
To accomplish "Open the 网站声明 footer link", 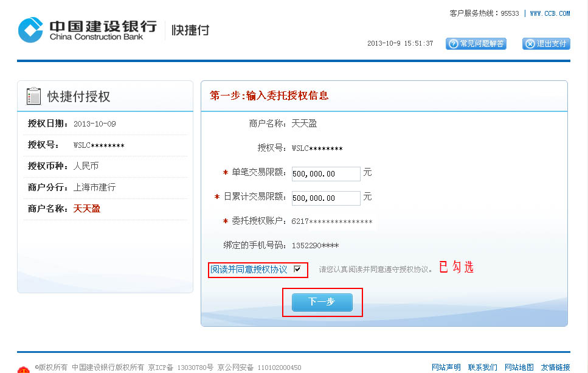I will (446, 368).
